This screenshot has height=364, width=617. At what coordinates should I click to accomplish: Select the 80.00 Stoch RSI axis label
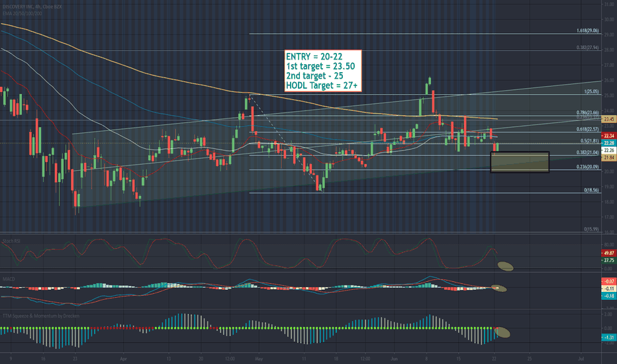609,245
